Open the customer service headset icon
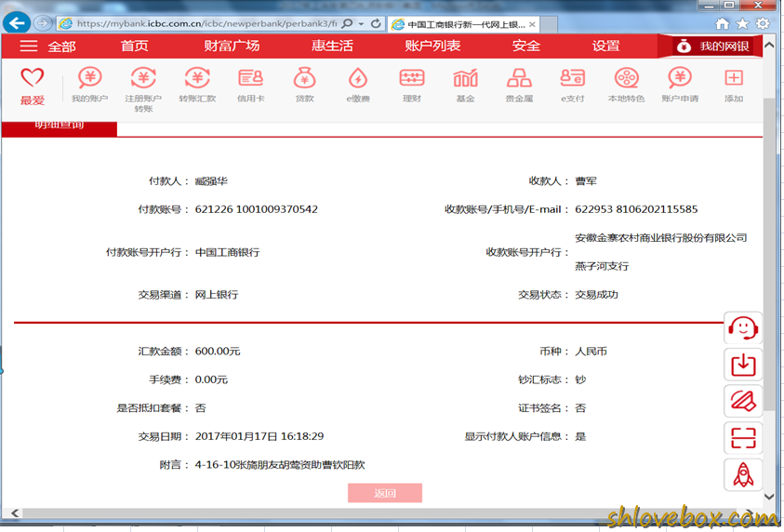The image size is (784, 532). 743,328
